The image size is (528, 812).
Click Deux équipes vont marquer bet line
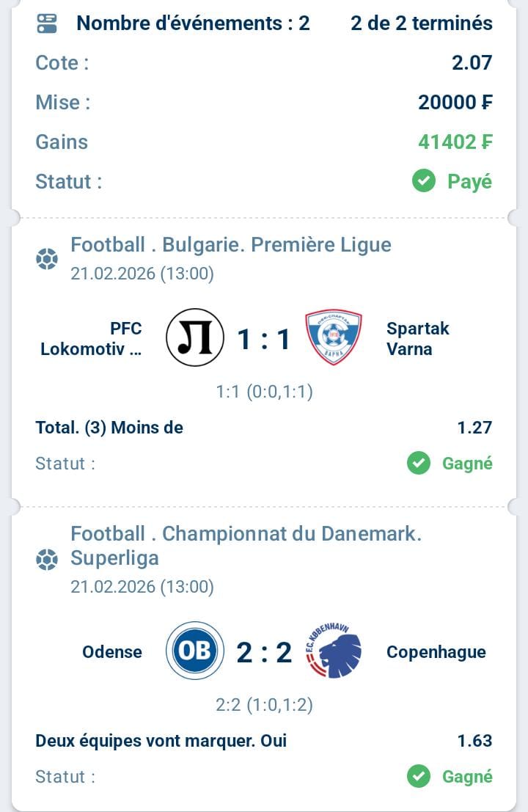[161, 741]
